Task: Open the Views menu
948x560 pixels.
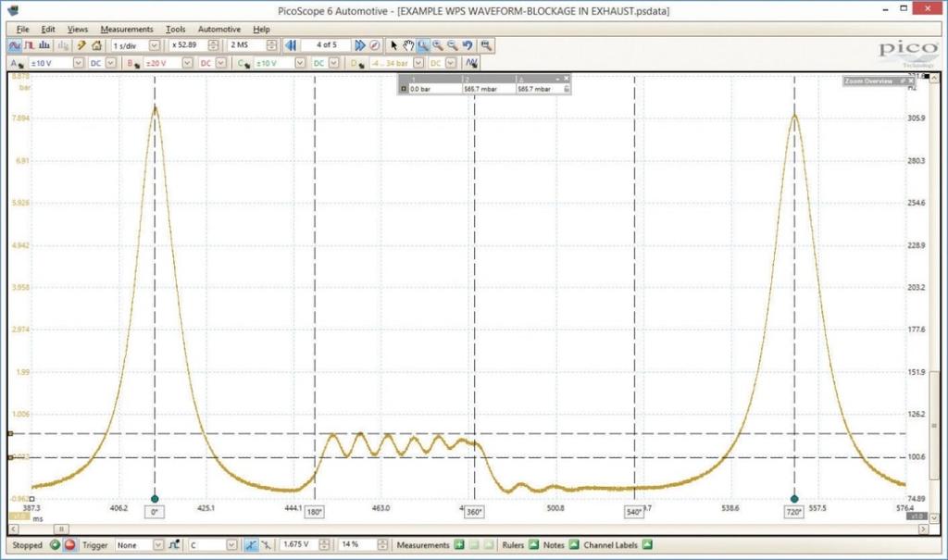Action: [78, 29]
